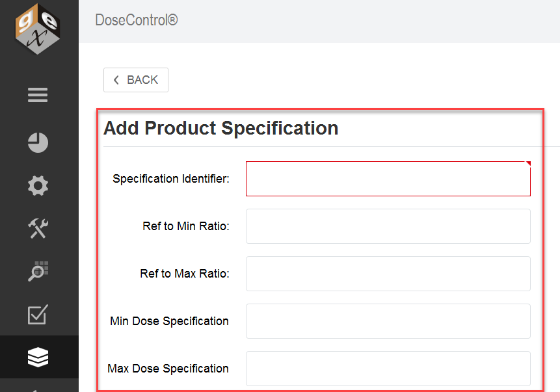
Task: Open the magnifier grid search icon
Action: click(38, 271)
